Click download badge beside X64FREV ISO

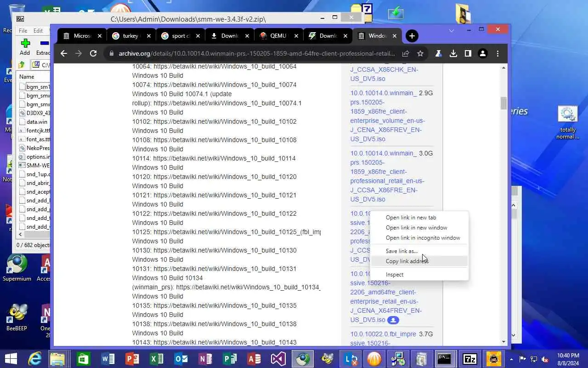click(393, 320)
